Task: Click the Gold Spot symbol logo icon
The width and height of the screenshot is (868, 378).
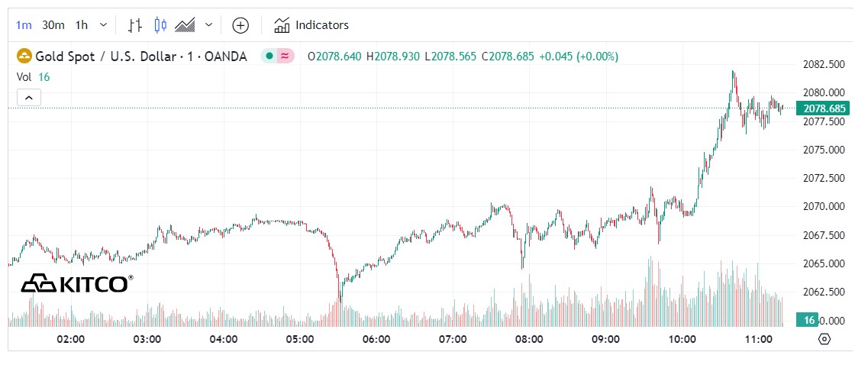Action: [24, 57]
